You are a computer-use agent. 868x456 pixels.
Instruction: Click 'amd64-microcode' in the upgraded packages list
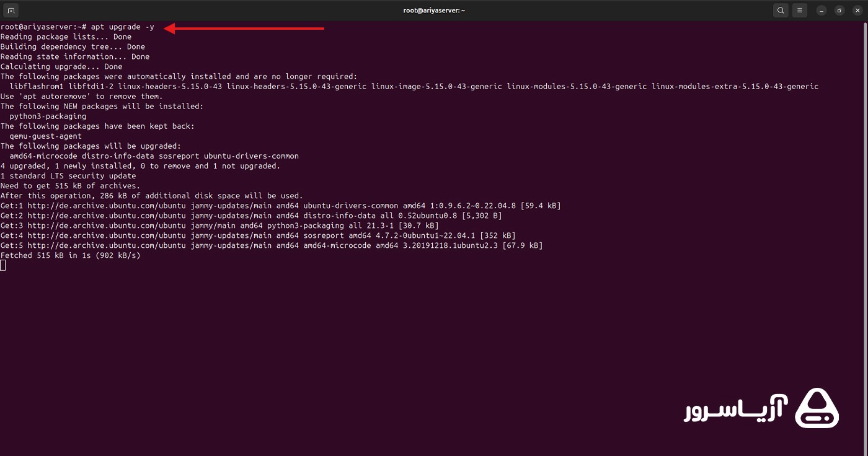[43, 156]
